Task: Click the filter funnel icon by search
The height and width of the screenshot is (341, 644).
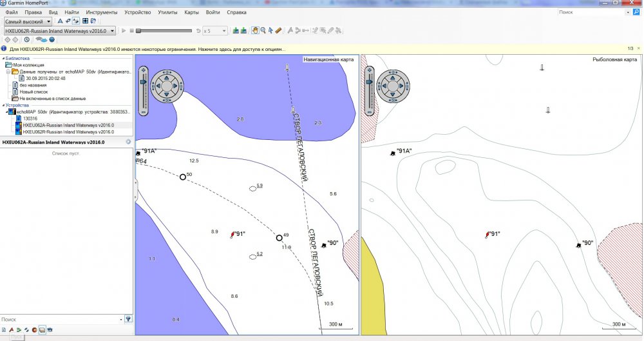Action: coord(128,319)
